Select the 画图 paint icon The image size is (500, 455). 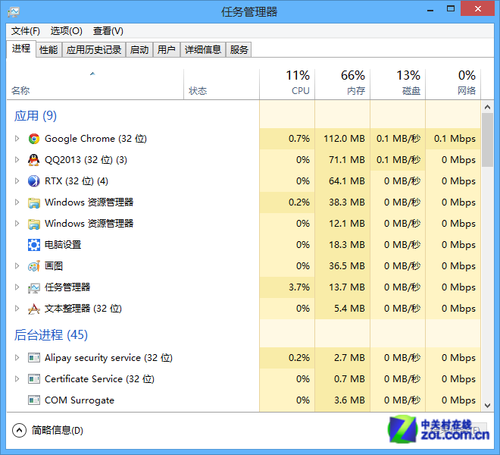coord(34,266)
